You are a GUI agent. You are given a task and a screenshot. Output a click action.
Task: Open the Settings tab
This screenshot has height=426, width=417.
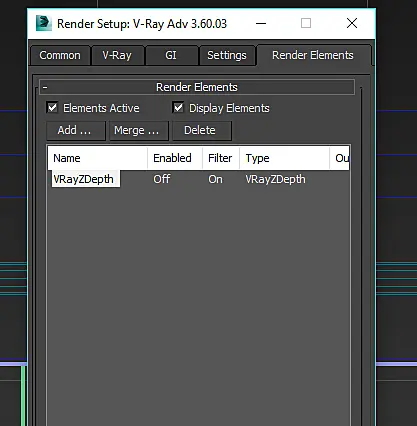point(227,55)
